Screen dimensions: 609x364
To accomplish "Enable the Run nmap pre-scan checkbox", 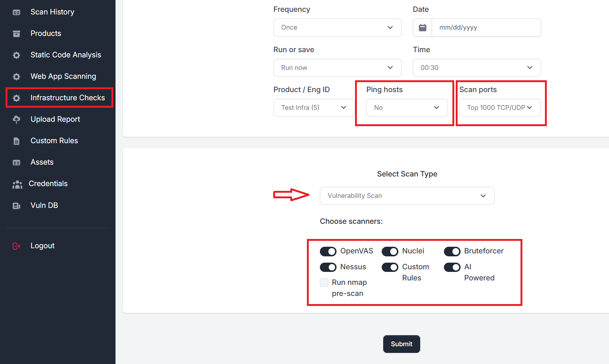I will [x=324, y=283].
